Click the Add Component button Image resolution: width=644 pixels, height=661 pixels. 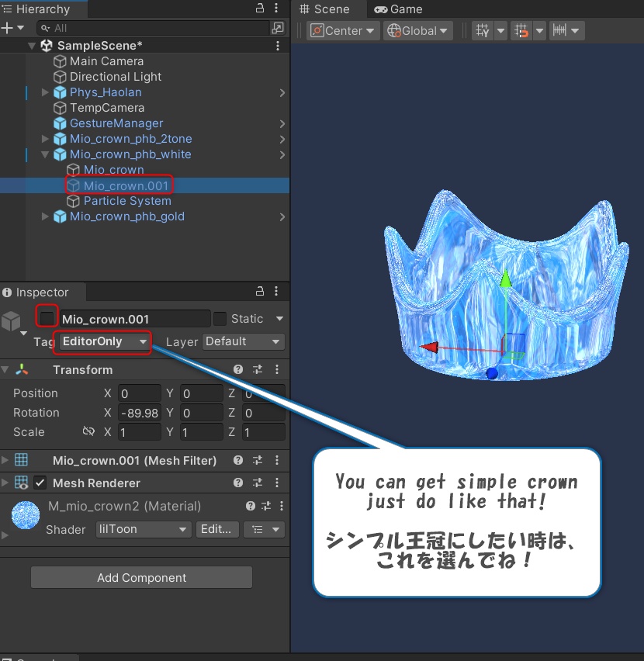(x=142, y=577)
